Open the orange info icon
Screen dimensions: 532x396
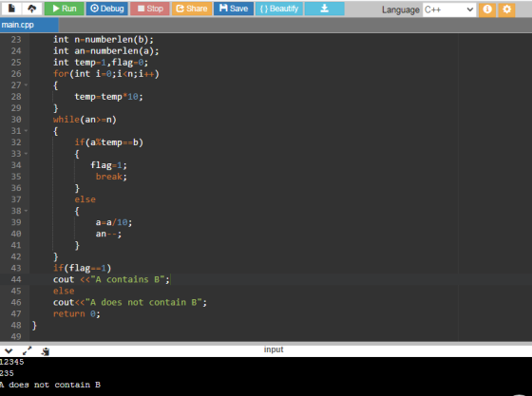coord(487,9)
